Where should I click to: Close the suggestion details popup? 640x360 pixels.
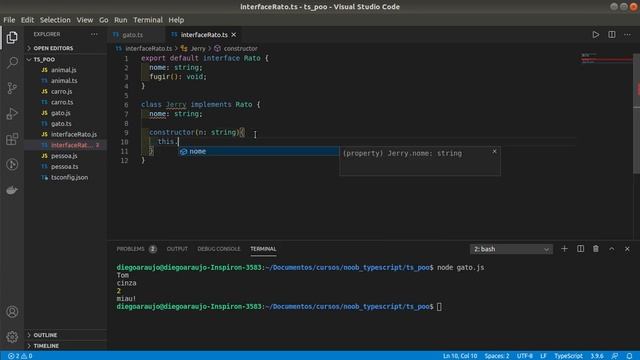pos(494,151)
